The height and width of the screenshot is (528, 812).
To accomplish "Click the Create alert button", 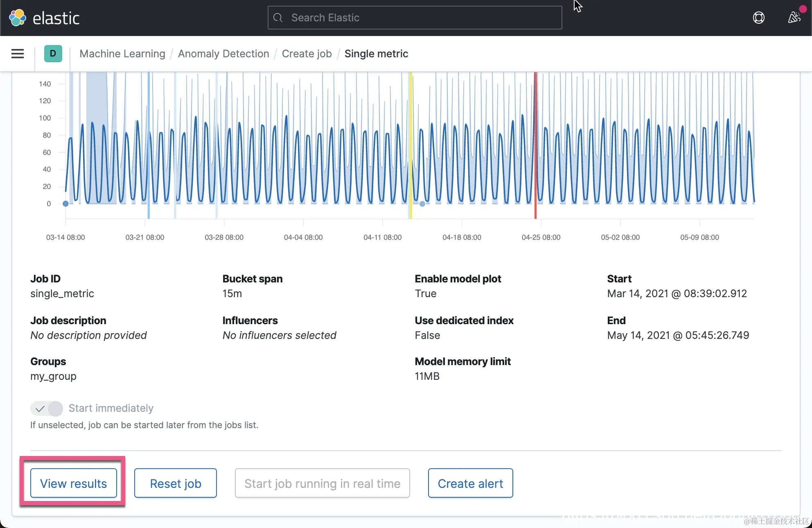I will [470, 483].
